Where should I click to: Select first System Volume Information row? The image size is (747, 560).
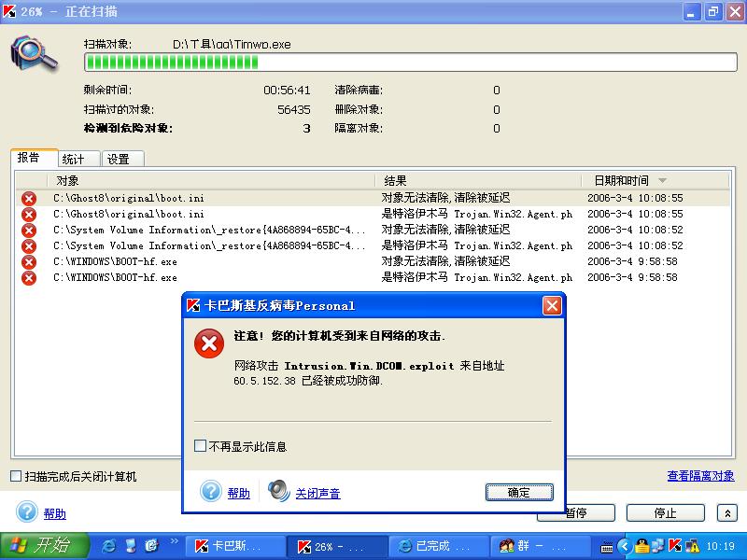(372, 230)
